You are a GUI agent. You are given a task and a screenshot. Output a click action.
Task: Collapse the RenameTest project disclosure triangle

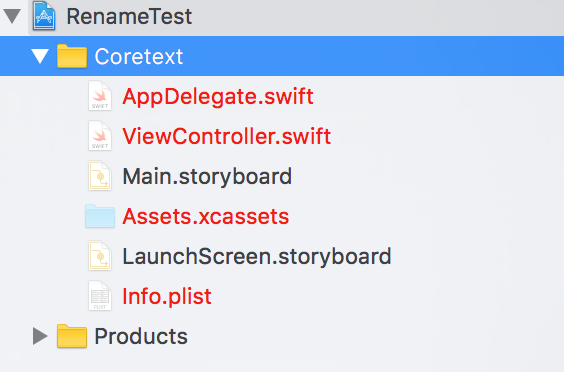pyautogui.click(x=12, y=17)
